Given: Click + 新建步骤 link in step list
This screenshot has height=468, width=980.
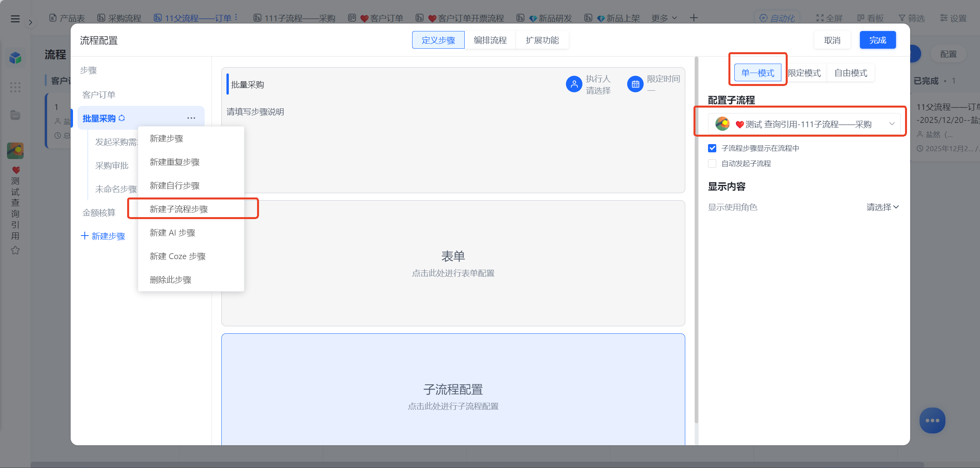Looking at the screenshot, I should pyautogui.click(x=103, y=236).
